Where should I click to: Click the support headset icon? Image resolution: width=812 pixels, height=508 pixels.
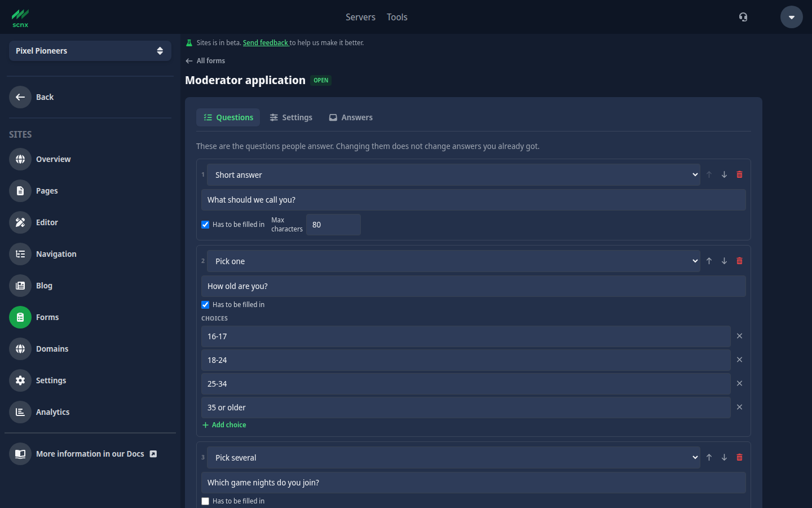point(743,17)
